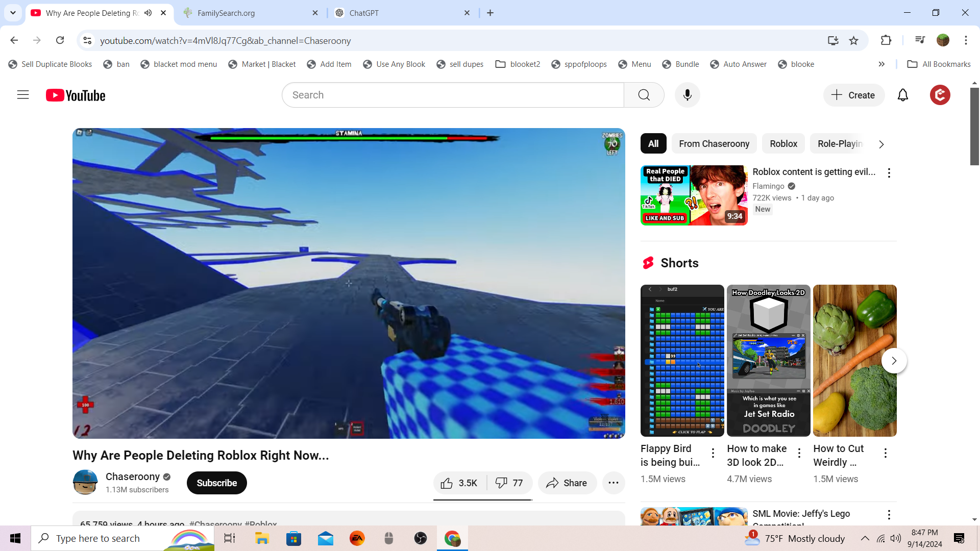Viewport: 980px width, 551px height.
Task: Open the notifications bell
Action: 902,95
